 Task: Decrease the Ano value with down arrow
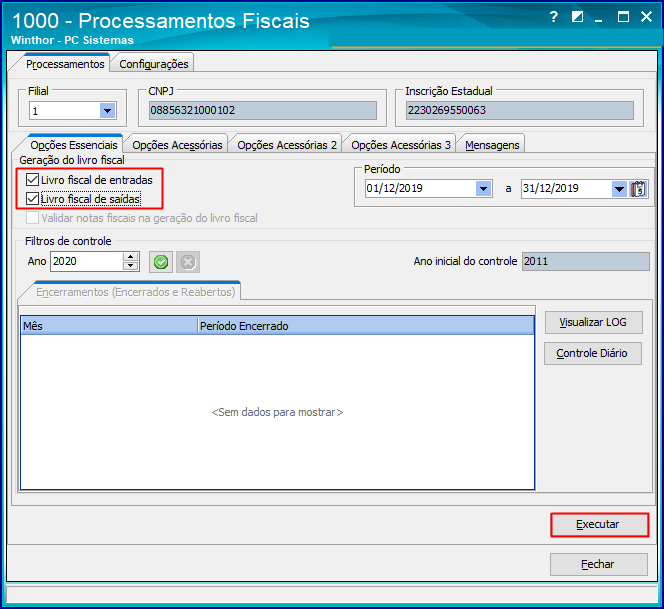tap(131, 266)
